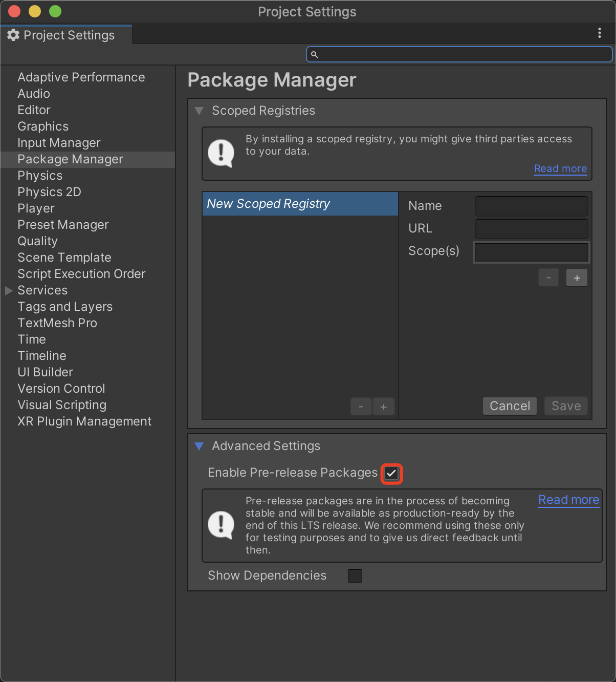Viewport: 616px width, 682px height.
Task: Collapse the Scoped Registries section
Action: [200, 111]
